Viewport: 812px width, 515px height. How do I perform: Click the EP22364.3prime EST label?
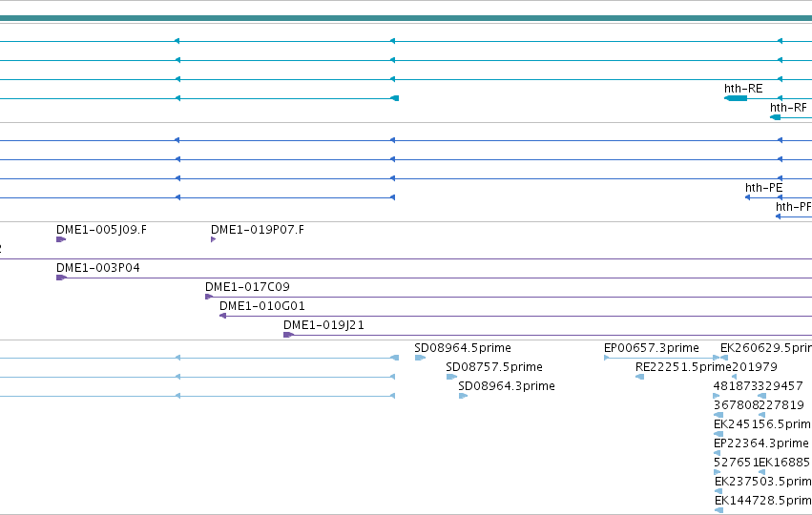tap(760, 444)
